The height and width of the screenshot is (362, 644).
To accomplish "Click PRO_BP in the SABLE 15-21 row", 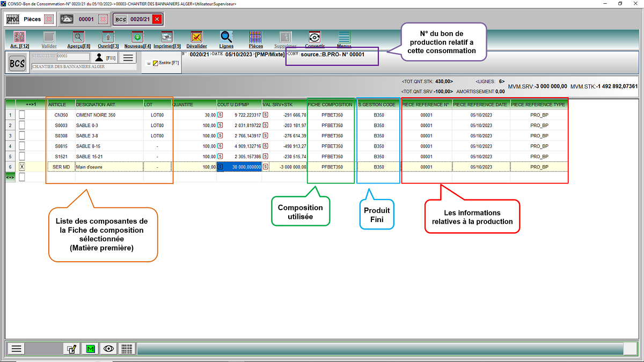I will pyautogui.click(x=539, y=157).
